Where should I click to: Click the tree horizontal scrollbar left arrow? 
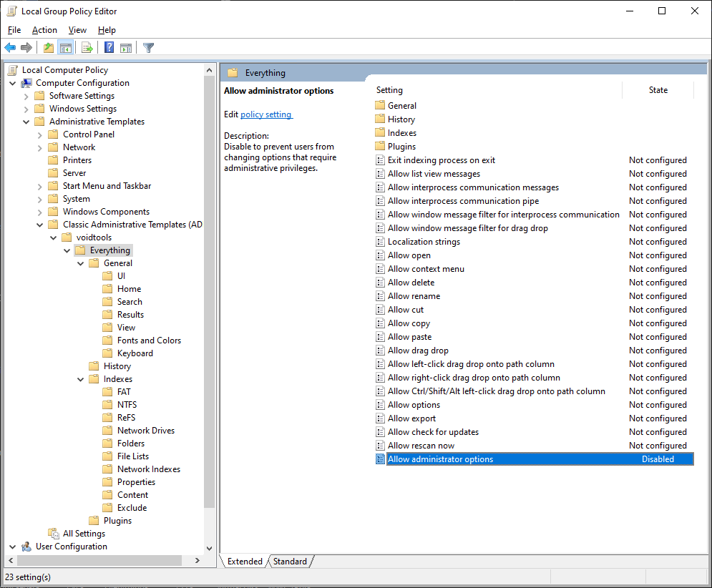pos(11,560)
